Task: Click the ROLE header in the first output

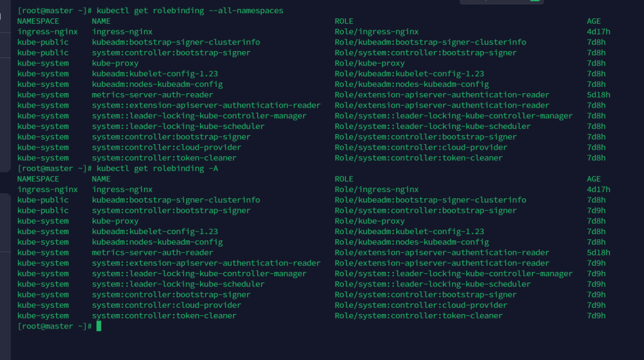Action: (x=345, y=21)
